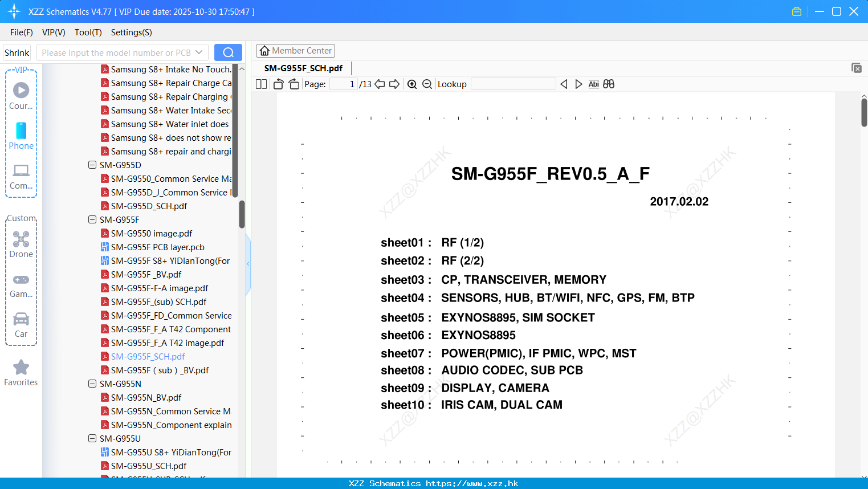Zoom in on the PDF
Viewport: 868px width, 489px height.
(x=412, y=84)
